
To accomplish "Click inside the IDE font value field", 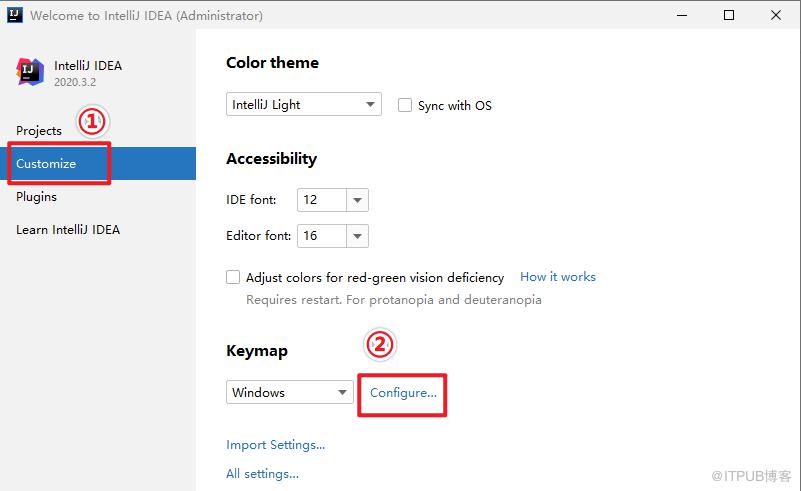I will 322,200.
